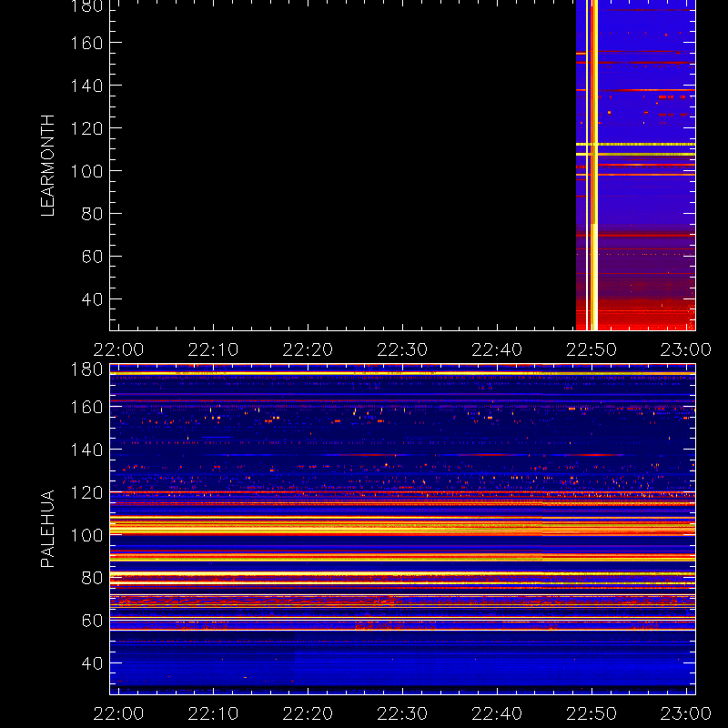Screen dimensions: 728x728
Task: Select the 80 tick label on the Learmonth axis
Action: pyautogui.click(x=92, y=214)
